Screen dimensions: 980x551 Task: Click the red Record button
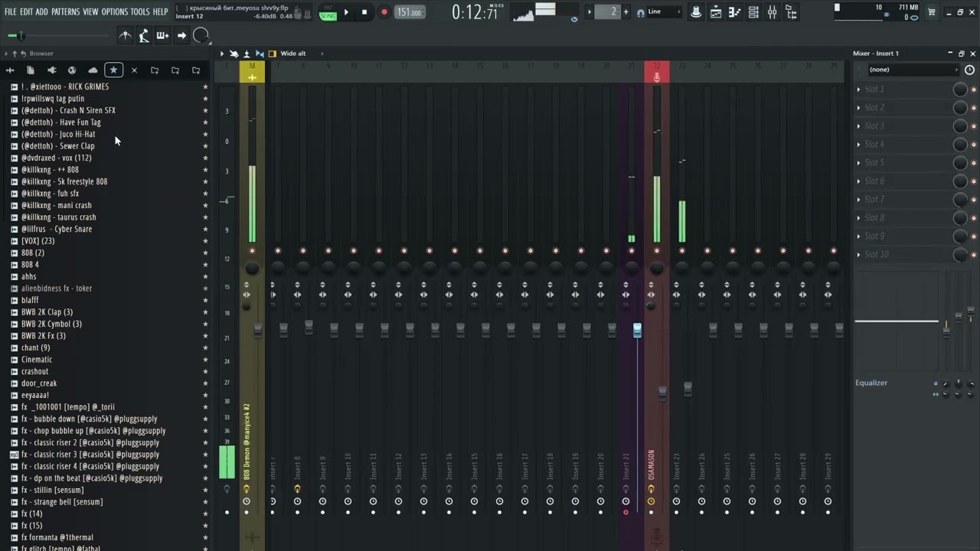384,12
